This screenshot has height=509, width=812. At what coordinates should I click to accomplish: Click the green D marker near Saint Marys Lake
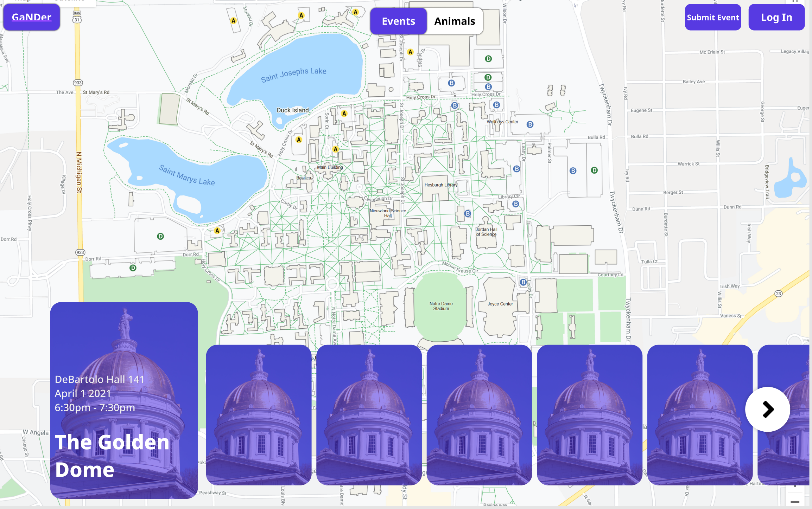(159, 237)
